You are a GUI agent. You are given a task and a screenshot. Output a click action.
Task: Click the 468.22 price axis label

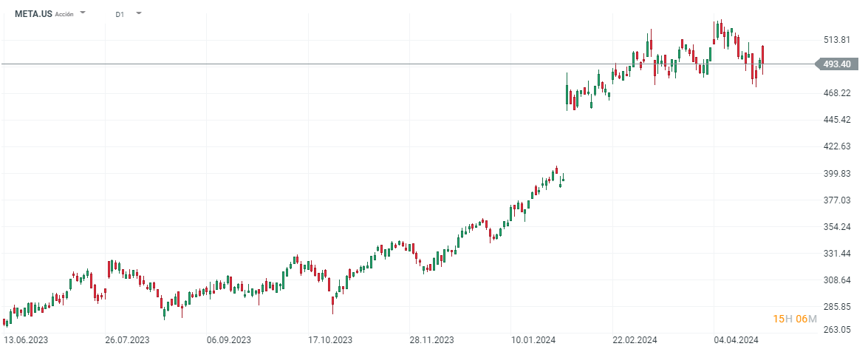pyautogui.click(x=837, y=93)
